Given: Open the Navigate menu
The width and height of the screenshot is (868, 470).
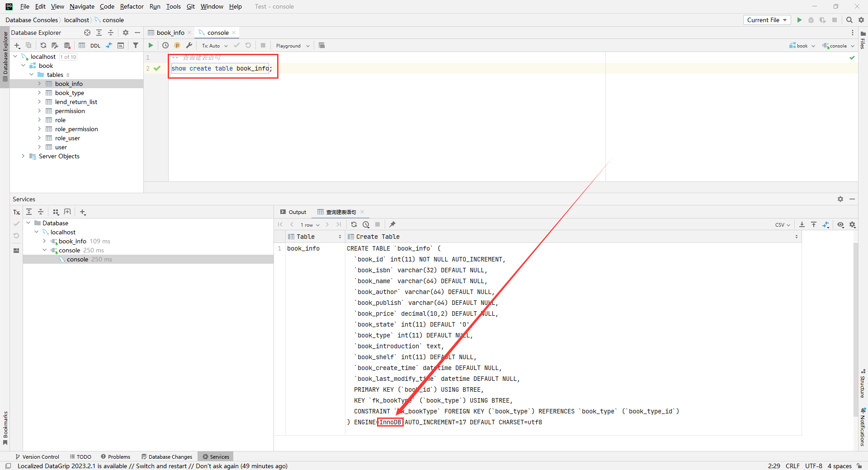Looking at the screenshot, I should click(x=82, y=6).
